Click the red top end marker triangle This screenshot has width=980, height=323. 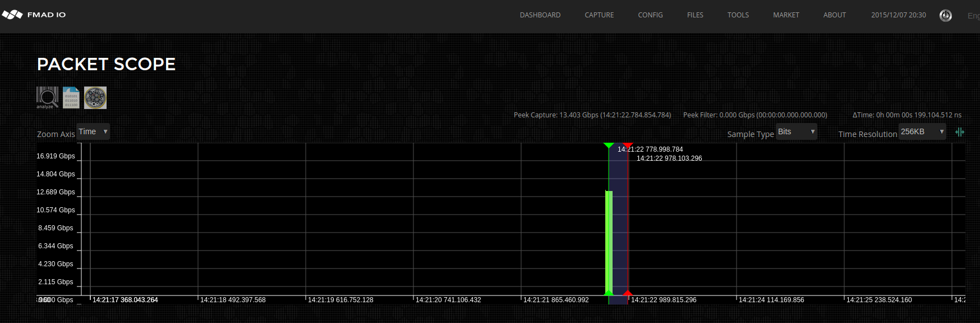coord(628,146)
